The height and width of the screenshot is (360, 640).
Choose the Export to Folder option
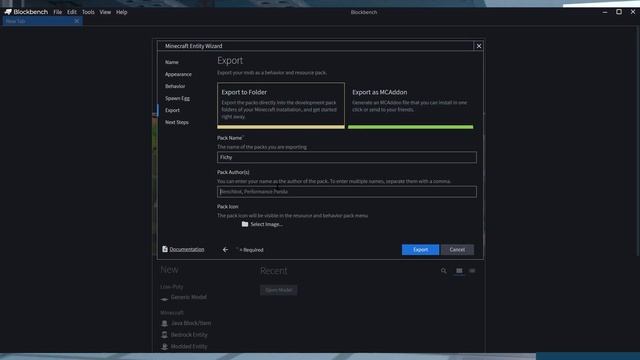click(x=281, y=106)
